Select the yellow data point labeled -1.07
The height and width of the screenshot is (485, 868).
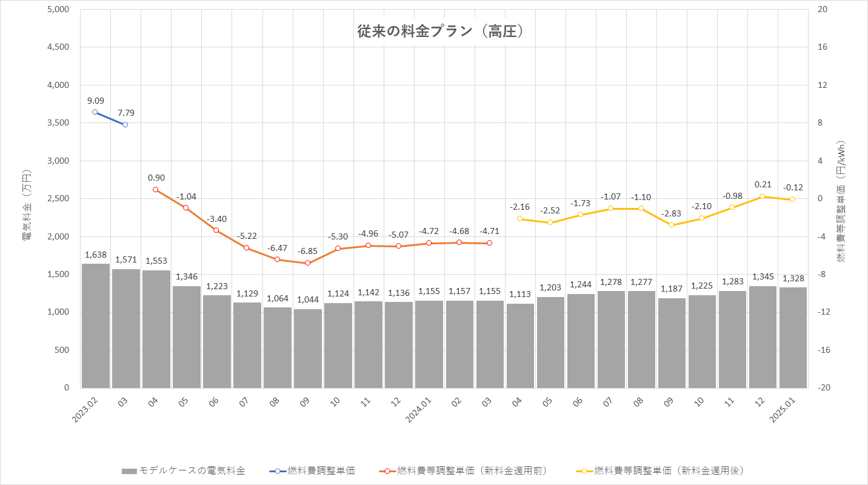(611, 209)
